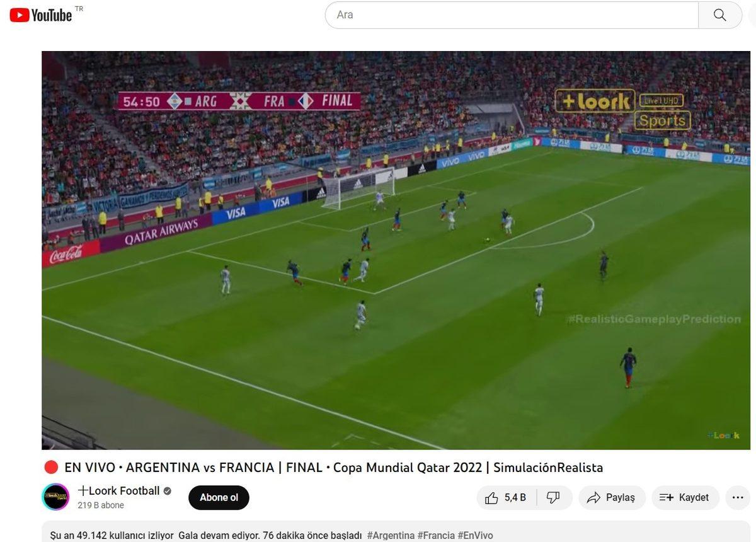This screenshot has width=756, height=542.
Task: Expand the video description box
Action: coord(396,531)
